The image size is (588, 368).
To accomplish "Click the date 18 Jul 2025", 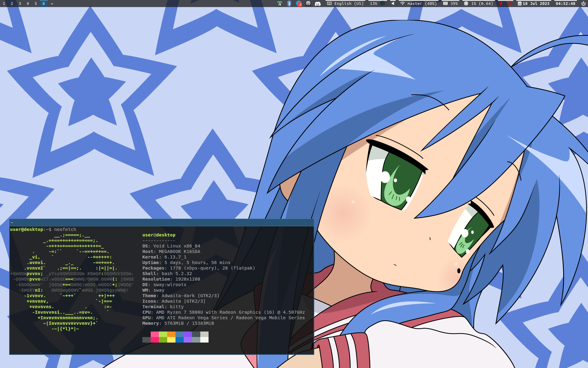I will (x=536, y=4).
